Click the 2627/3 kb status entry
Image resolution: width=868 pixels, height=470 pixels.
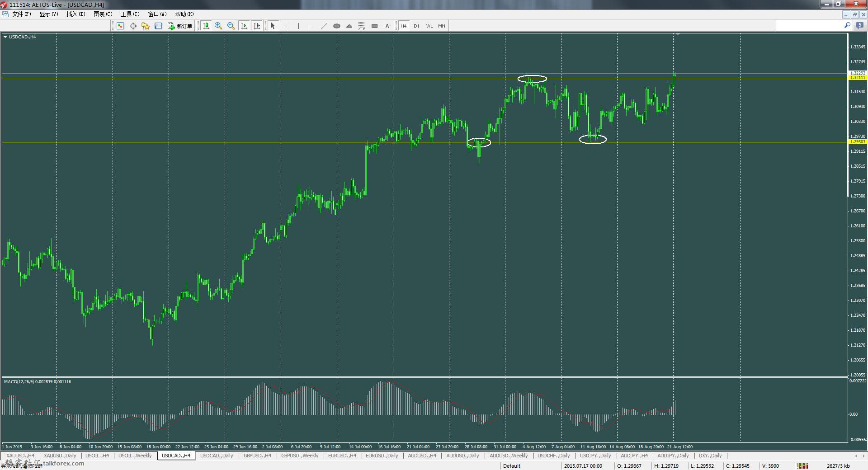(x=838, y=466)
